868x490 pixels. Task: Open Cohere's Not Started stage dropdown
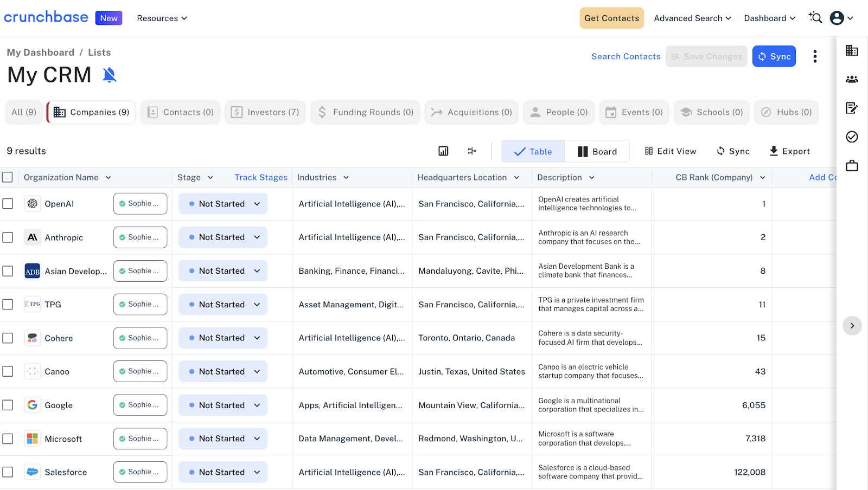223,338
